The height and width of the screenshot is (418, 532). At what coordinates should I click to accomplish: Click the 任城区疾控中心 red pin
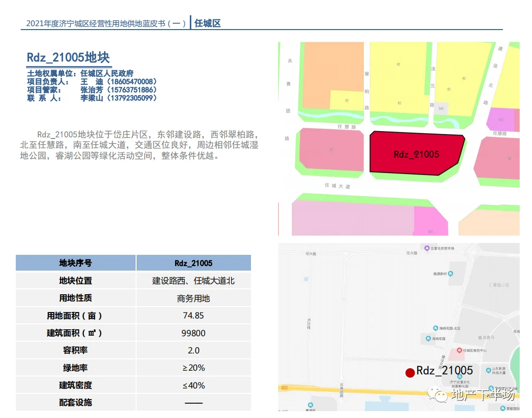pyautogui.click(x=460, y=350)
